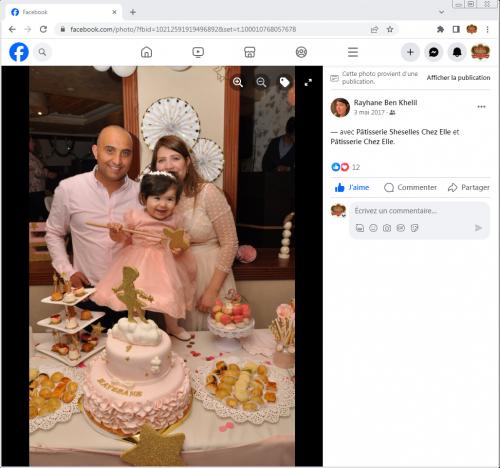Image resolution: width=500 pixels, height=468 pixels.
Task: Click Afficher la publication link
Action: tap(458, 78)
